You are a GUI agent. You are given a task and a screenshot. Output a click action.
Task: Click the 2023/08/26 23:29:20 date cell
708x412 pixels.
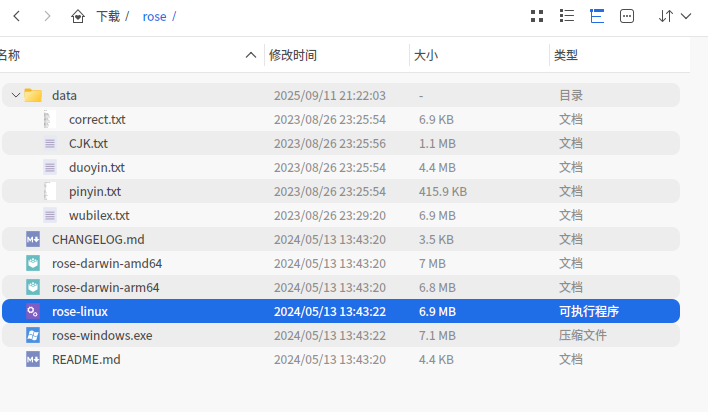click(x=330, y=215)
